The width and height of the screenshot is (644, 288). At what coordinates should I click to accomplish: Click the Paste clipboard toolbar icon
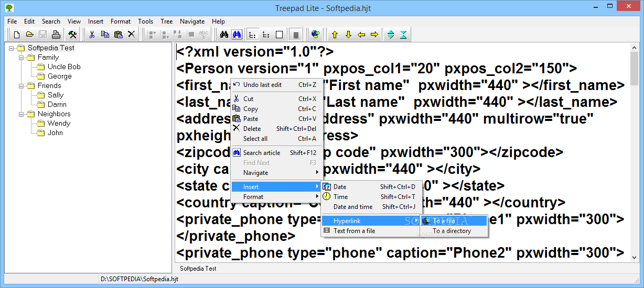(118, 35)
